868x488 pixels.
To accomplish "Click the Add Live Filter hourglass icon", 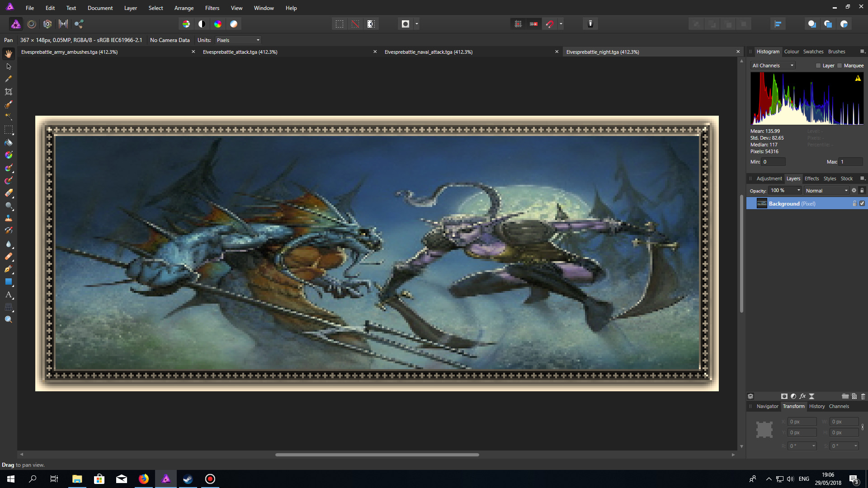I will (x=811, y=396).
